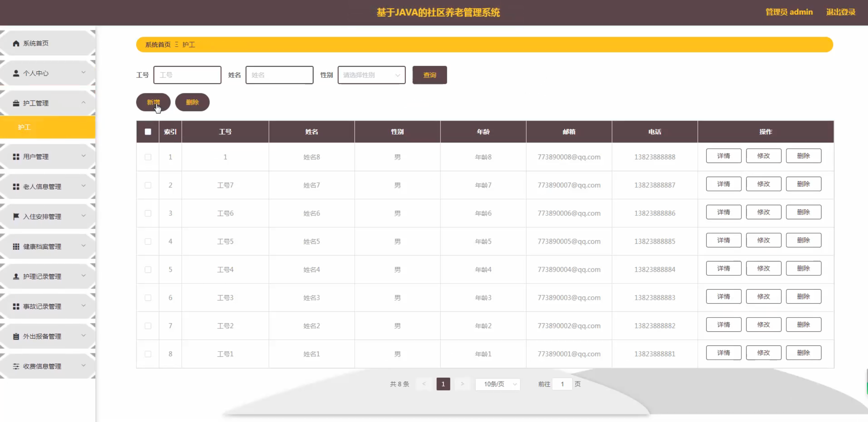View 详情 for row 姓名5
The width and height of the screenshot is (868, 422).
[x=724, y=240]
